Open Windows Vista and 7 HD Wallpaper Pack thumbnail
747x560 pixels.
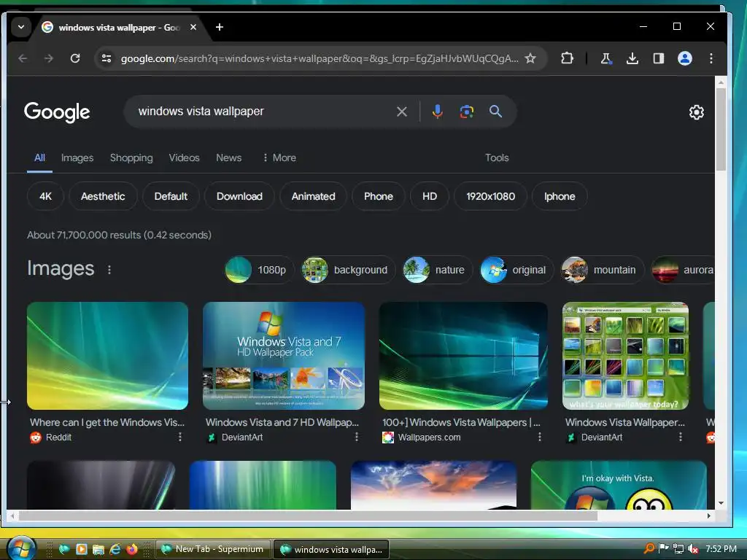coord(284,356)
